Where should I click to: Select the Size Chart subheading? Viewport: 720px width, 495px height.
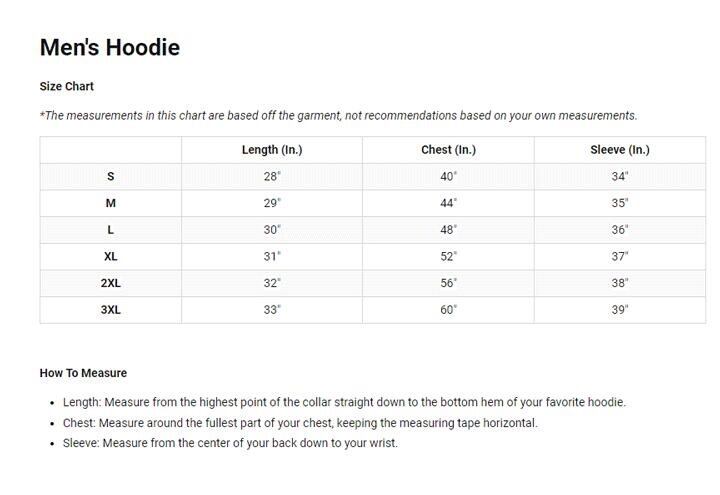tap(67, 86)
